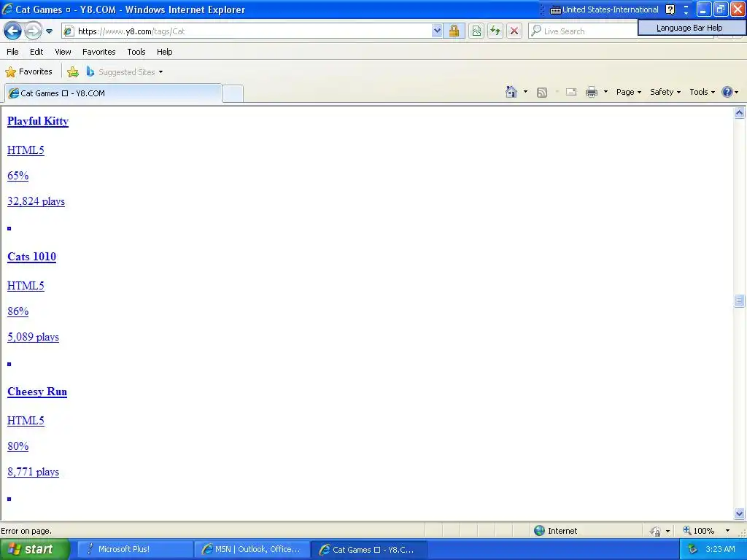Open the recent pages dropdown beside the navigation arrows
The height and width of the screenshot is (560, 747).
coord(49,31)
